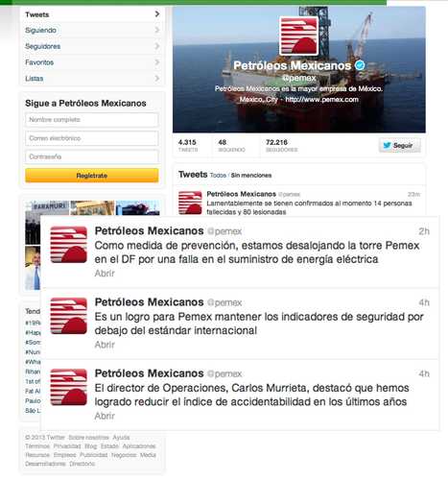Select the Sin menciones tweet filter
Image resolution: width=448 pixels, height=480 pixels.
[x=251, y=176]
